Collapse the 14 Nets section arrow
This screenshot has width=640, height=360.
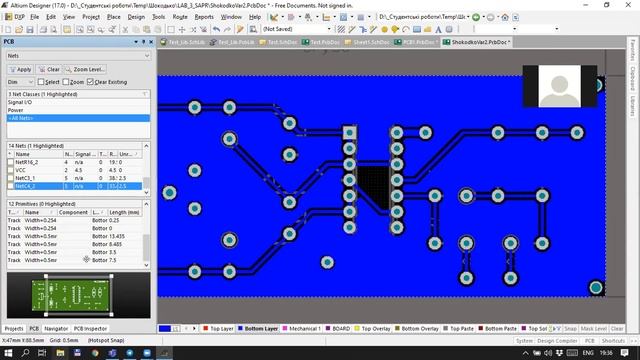pos(146,146)
